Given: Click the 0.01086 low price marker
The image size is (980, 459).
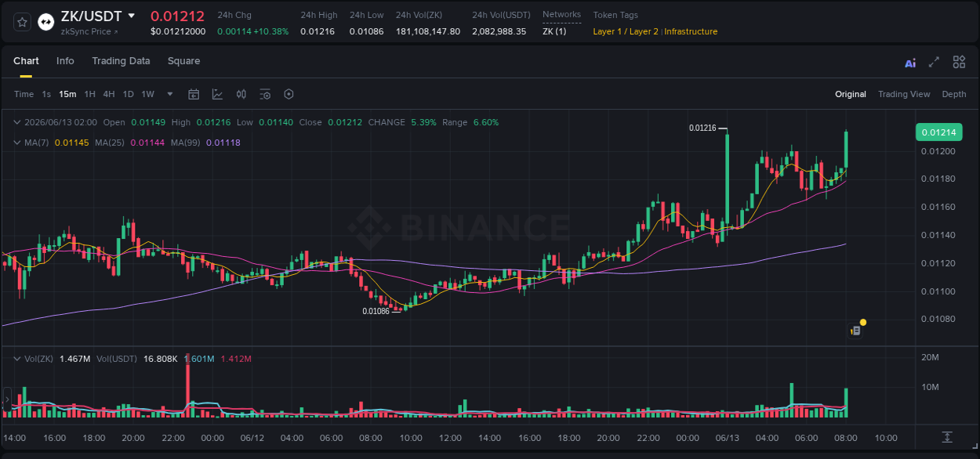Looking at the screenshot, I should pyautogui.click(x=376, y=311).
